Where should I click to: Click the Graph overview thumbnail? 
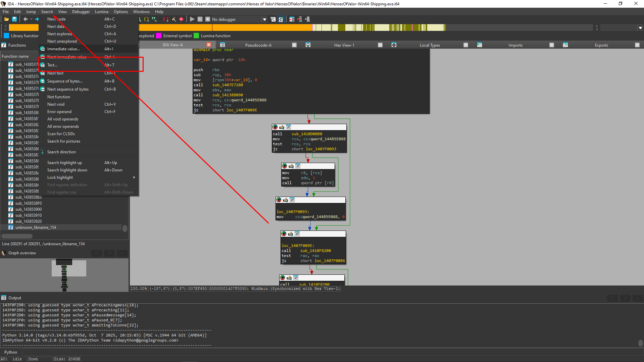(64, 275)
